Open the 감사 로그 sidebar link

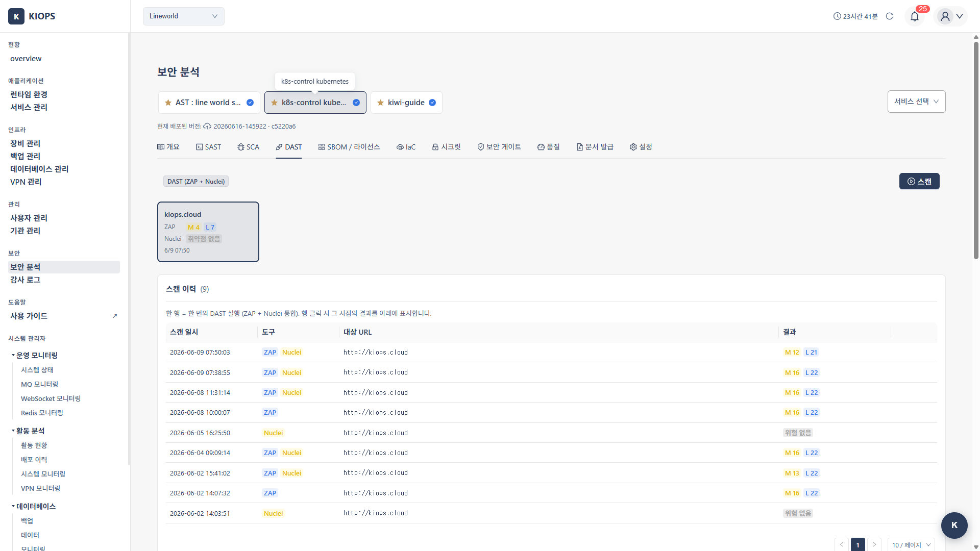pos(25,280)
